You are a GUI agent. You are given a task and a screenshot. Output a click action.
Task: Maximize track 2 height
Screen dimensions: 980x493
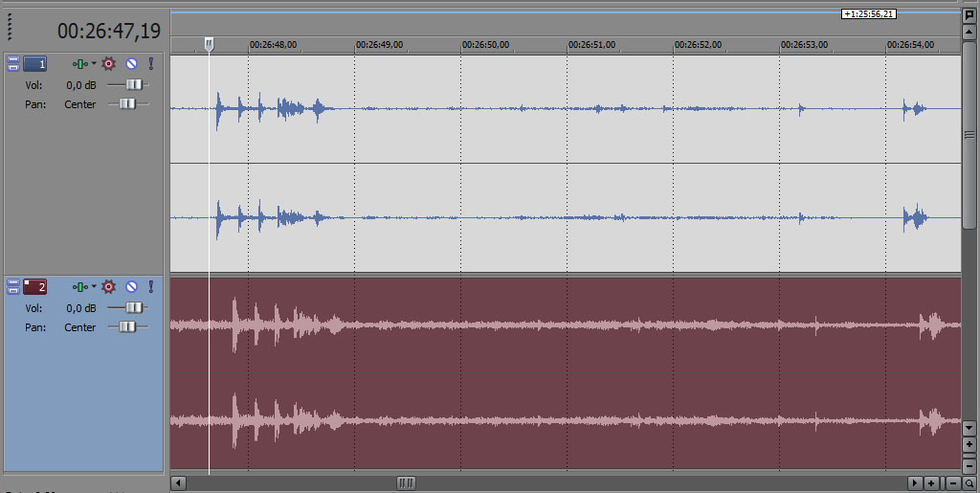(13, 290)
